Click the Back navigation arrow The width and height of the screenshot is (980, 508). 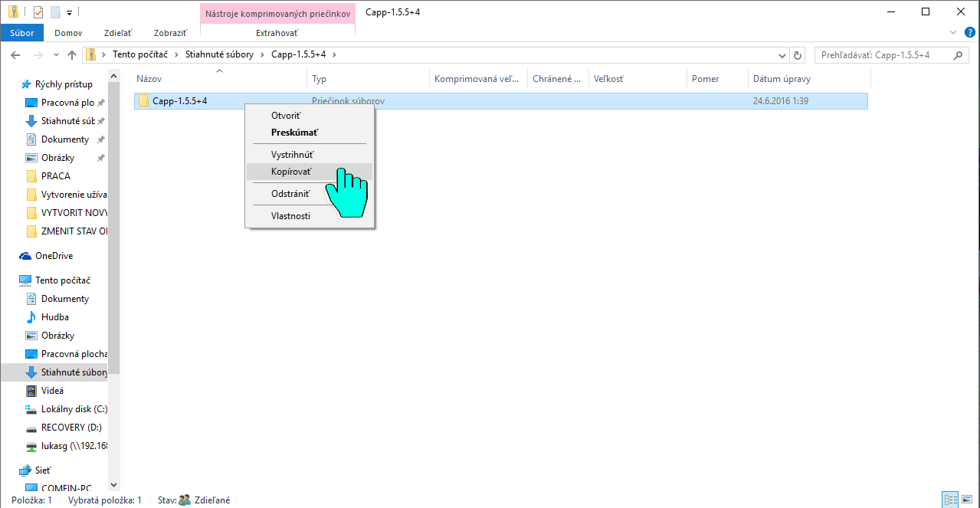coord(15,55)
